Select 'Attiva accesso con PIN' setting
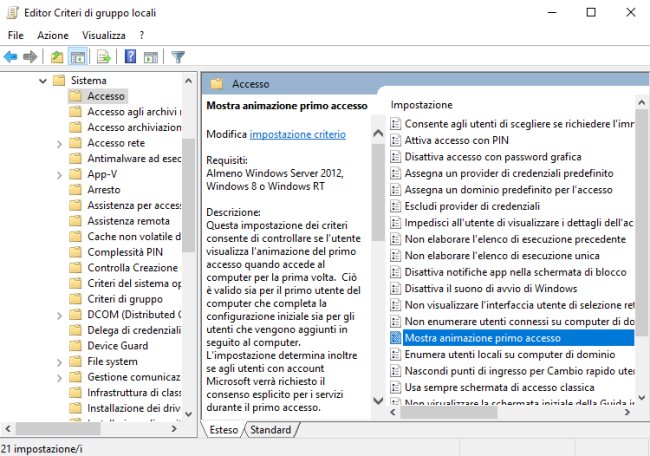The width and height of the screenshot is (650, 456). coord(456,141)
